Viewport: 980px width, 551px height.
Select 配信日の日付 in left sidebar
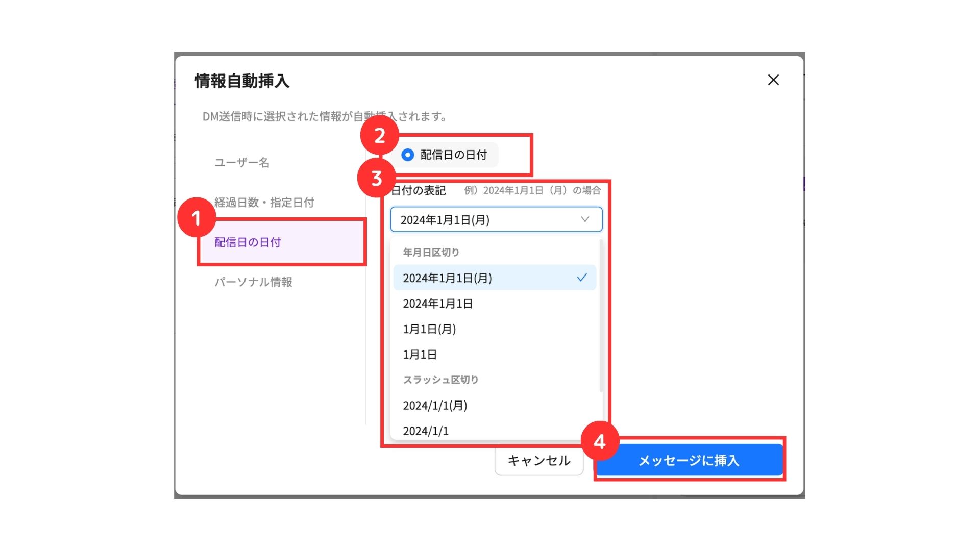point(248,242)
